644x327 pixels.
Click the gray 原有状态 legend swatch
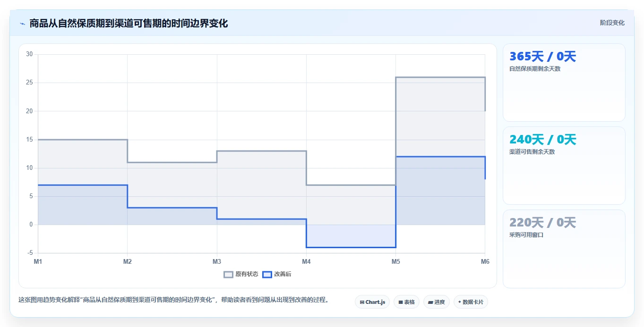228,274
